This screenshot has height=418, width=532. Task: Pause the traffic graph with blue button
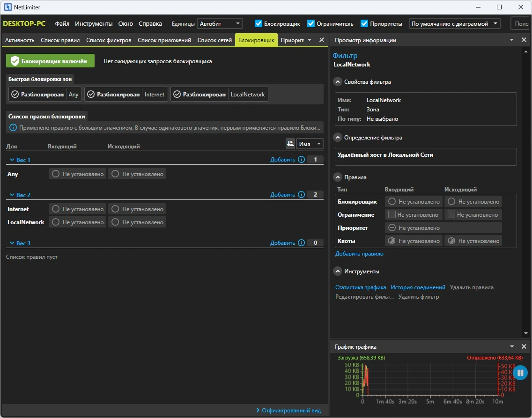click(520, 373)
